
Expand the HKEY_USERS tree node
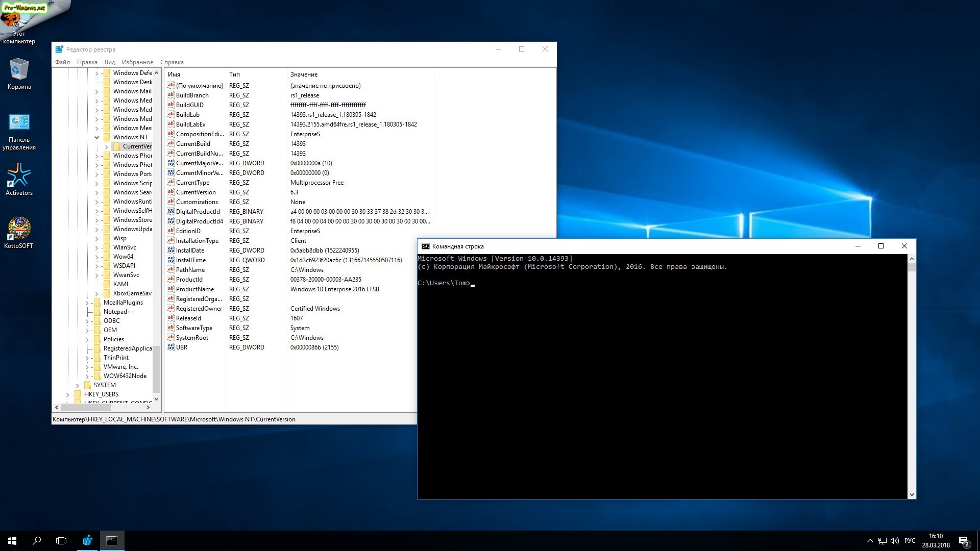[67, 394]
